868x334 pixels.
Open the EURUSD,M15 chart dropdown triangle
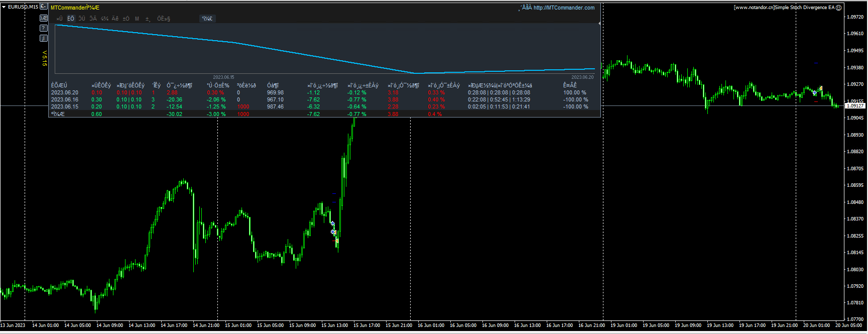coord(4,7)
